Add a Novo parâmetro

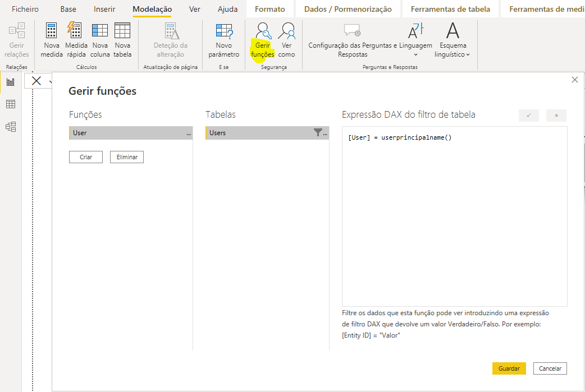pyautogui.click(x=224, y=40)
